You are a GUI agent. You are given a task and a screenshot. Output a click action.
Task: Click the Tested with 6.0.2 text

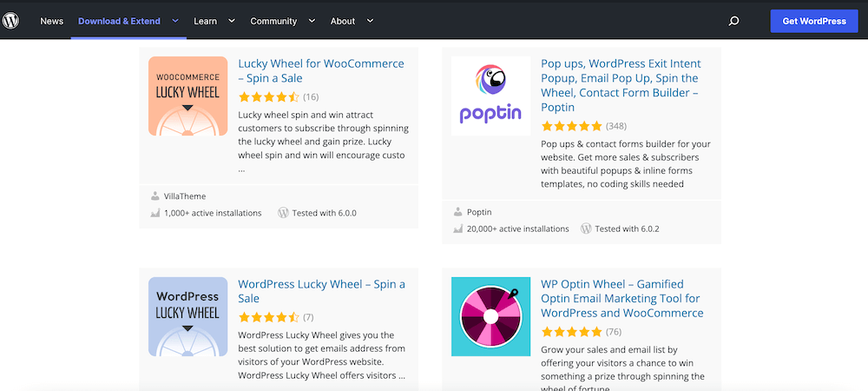click(628, 229)
